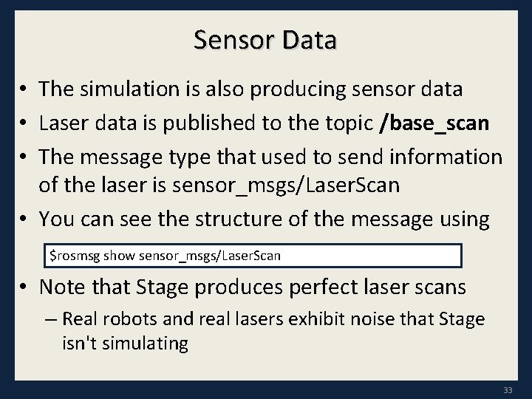
Task: Click slide number 33 in the corner
Action: point(507,390)
